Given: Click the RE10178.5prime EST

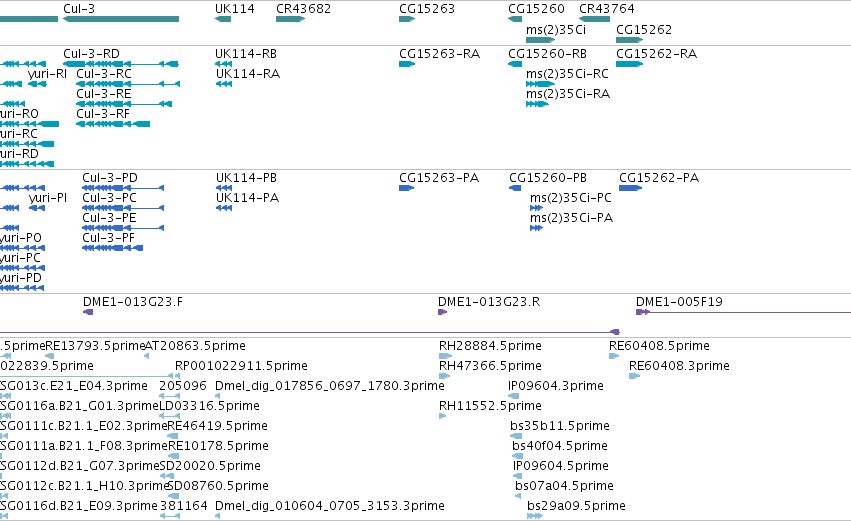Looking at the screenshot, I should click(174, 456).
